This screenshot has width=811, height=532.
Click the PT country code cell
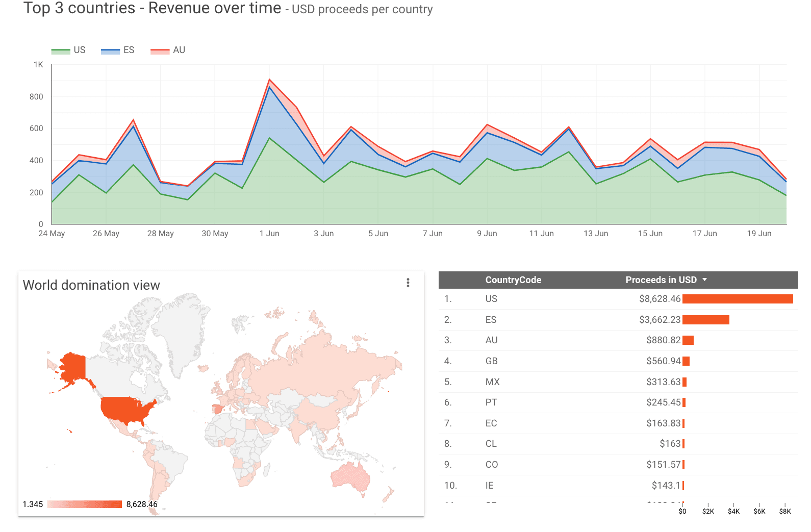pos(491,402)
